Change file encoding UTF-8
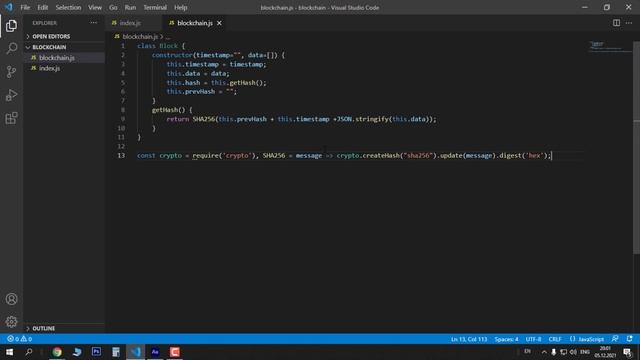The image size is (640, 360). [x=533, y=339]
